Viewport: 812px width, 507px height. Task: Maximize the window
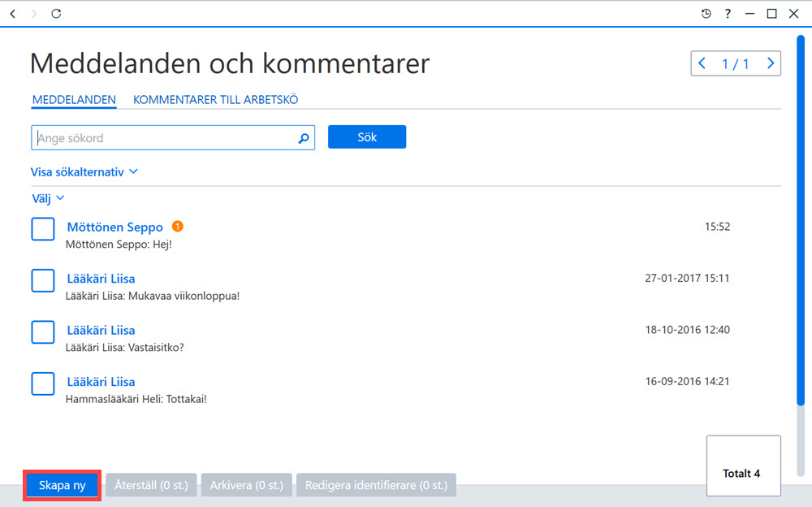771,14
